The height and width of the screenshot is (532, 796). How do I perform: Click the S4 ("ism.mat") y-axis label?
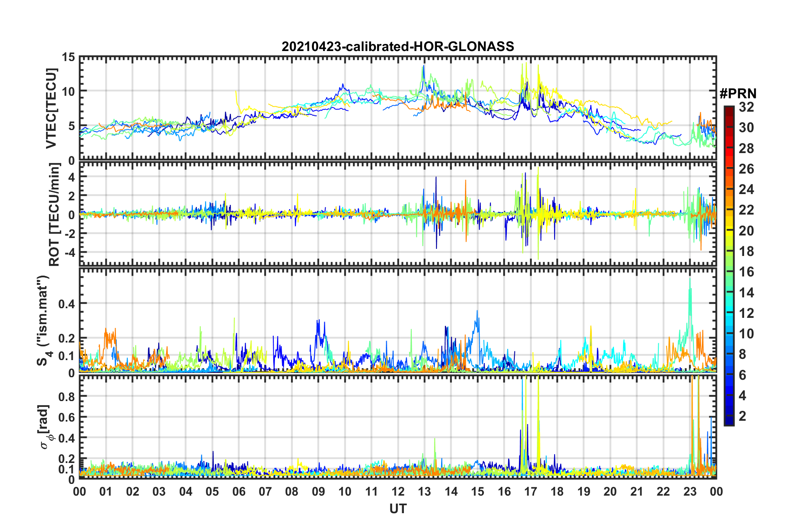pos(44,321)
